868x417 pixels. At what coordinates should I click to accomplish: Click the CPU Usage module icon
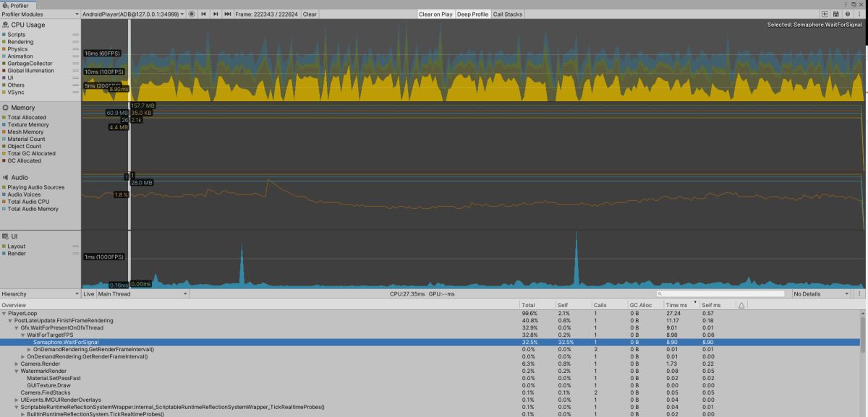click(x=6, y=25)
